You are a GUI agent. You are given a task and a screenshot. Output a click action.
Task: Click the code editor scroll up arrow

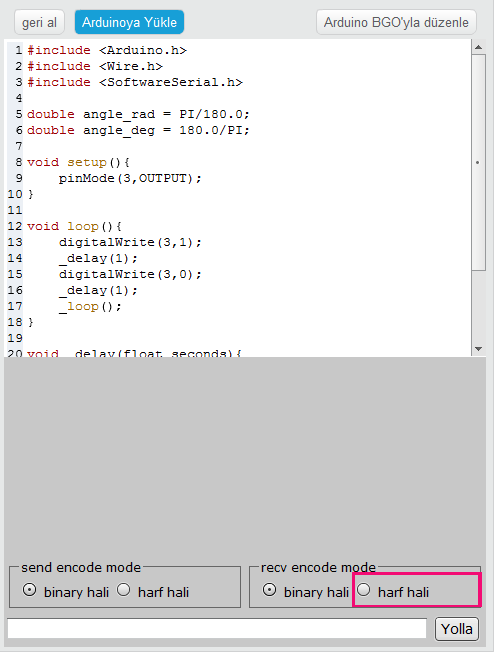[x=478, y=47]
